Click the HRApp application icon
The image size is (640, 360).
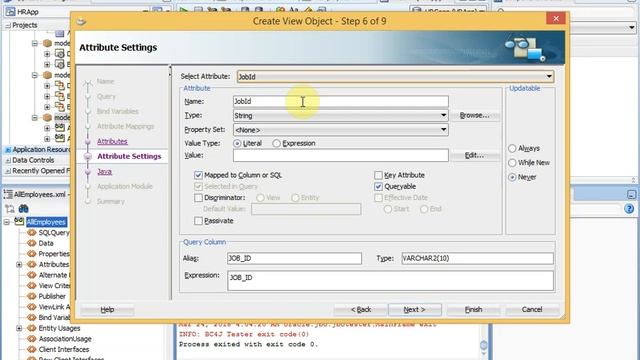[10, 12]
